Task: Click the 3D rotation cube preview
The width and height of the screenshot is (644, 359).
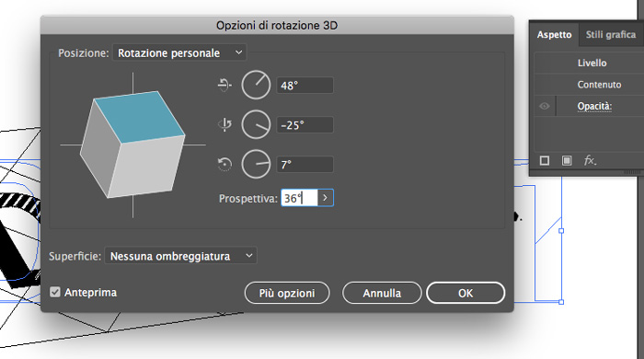Action: [132, 145]
